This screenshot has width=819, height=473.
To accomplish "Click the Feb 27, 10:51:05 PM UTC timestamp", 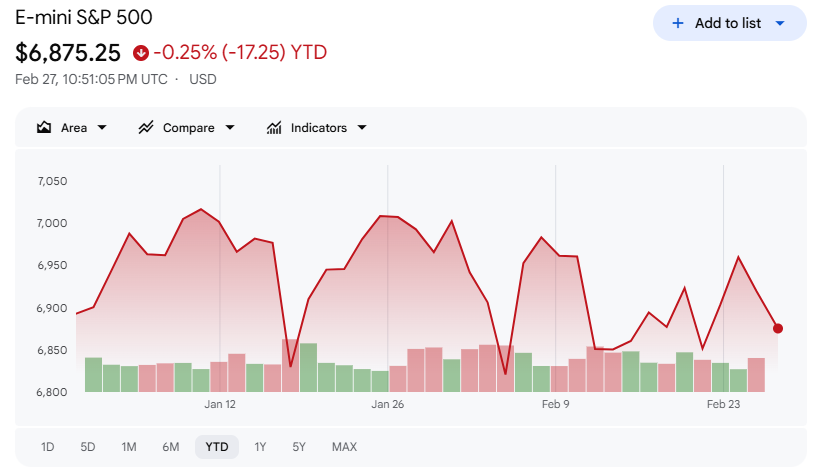I will point(91,79).
